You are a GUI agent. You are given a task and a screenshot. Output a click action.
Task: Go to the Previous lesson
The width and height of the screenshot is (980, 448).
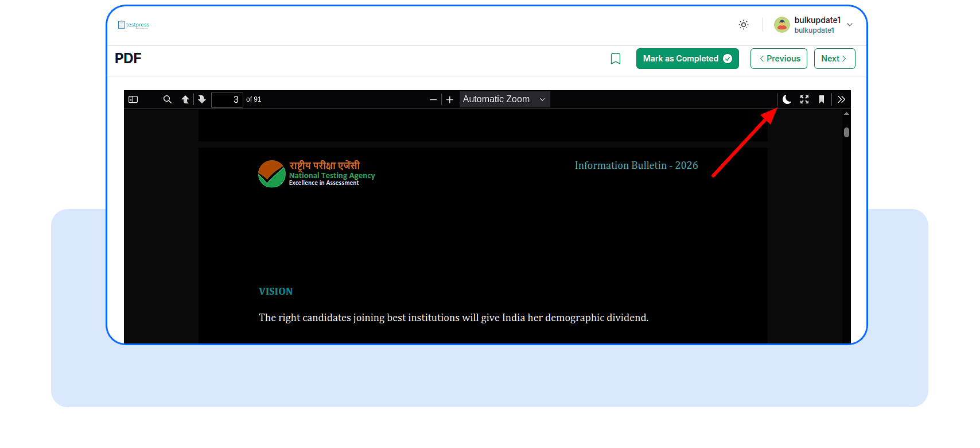[x=779, y=59]
